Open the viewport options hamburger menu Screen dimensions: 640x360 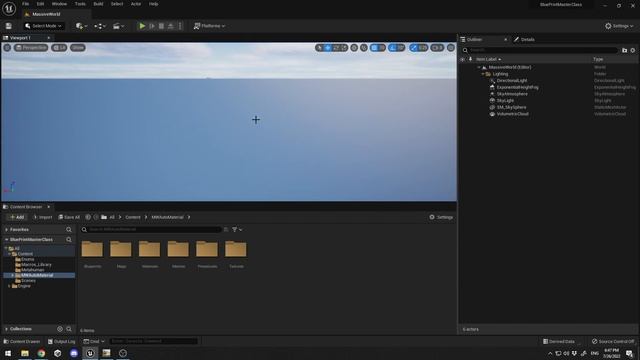[7, 48]
